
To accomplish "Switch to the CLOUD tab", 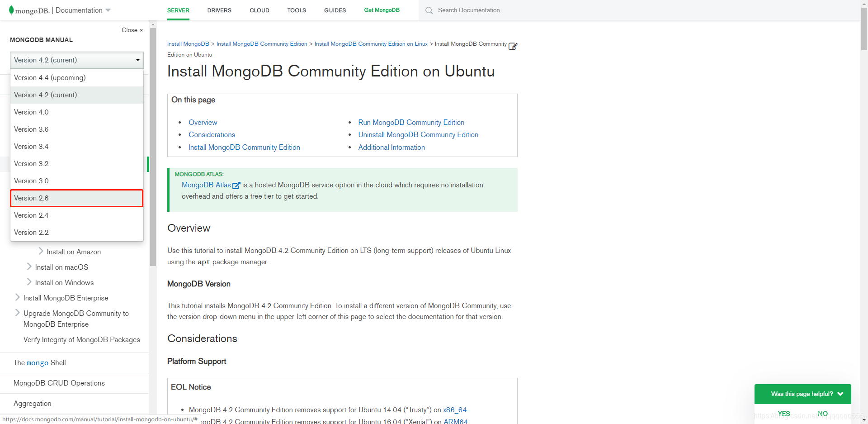I will tap(259, 10).
